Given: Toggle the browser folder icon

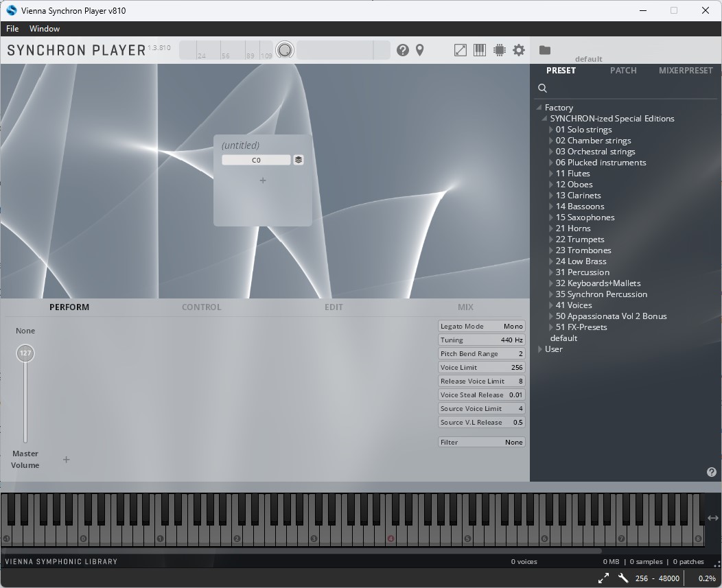Looking at the screenshot, I should (545, 49).
